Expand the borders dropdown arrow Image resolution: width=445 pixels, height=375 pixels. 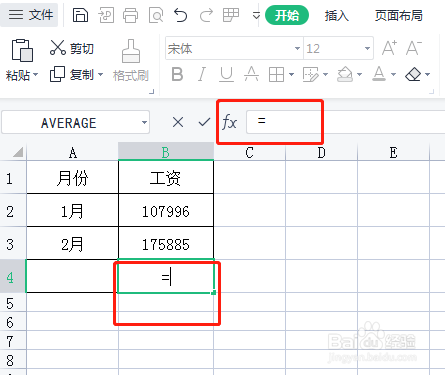(x=291, y=75)
